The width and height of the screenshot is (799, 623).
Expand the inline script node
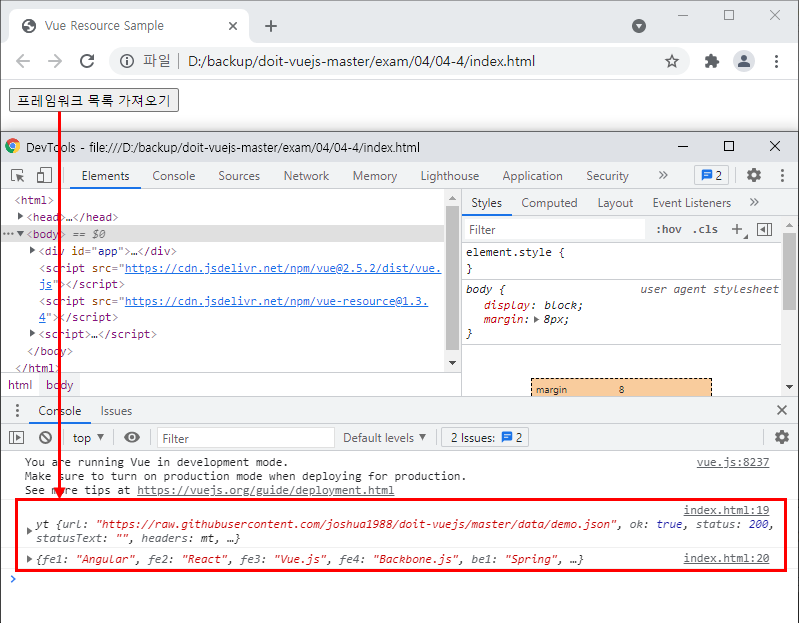pos(32,333)
